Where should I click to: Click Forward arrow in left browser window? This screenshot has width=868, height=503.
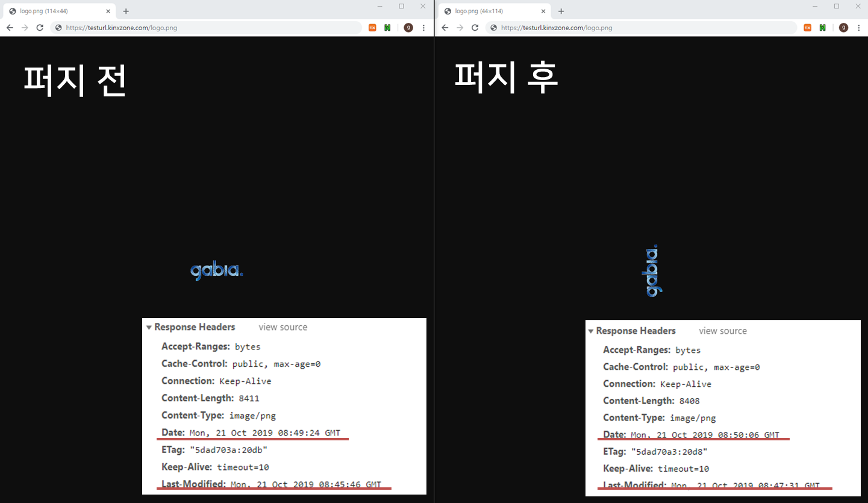click(25, 28)
